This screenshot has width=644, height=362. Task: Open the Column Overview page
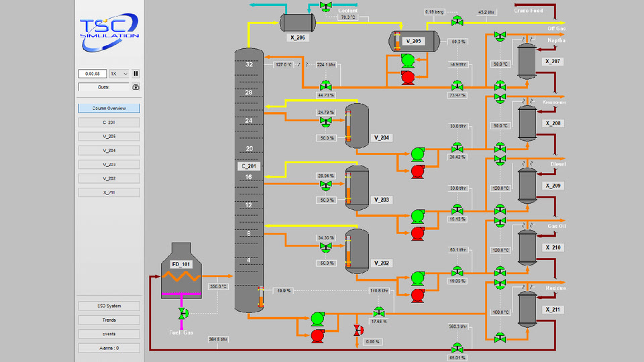point(109,109)
